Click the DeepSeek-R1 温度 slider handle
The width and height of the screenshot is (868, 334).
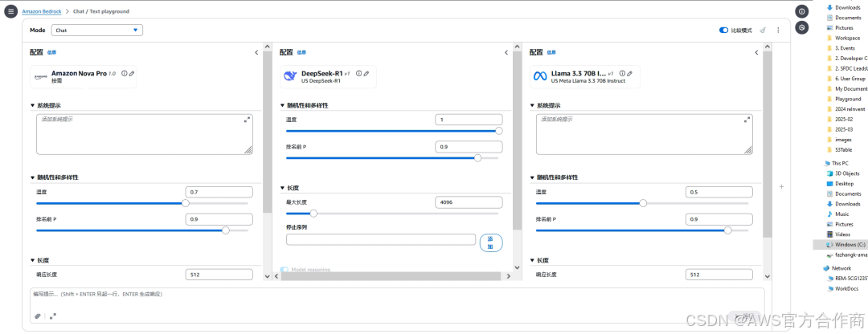pos(499,131)
